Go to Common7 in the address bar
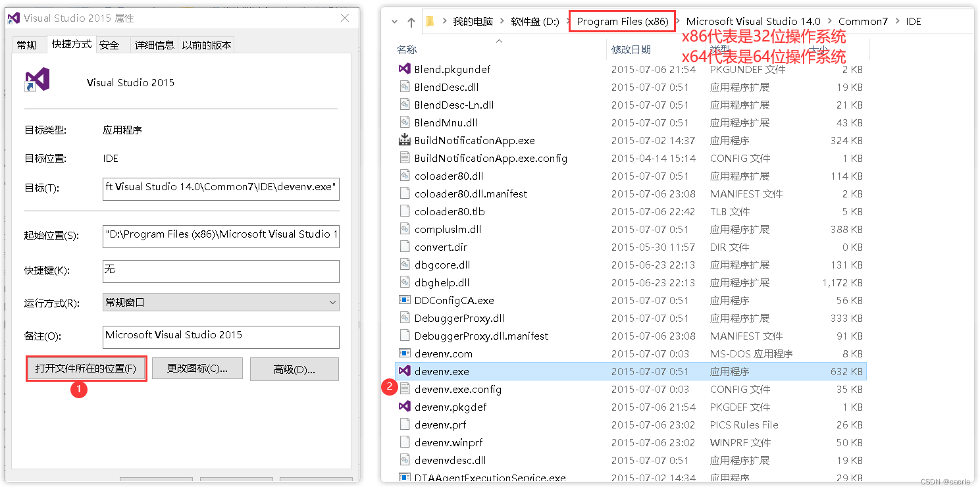This screenshot has height=491, width=980. click(x=863, y=22)
